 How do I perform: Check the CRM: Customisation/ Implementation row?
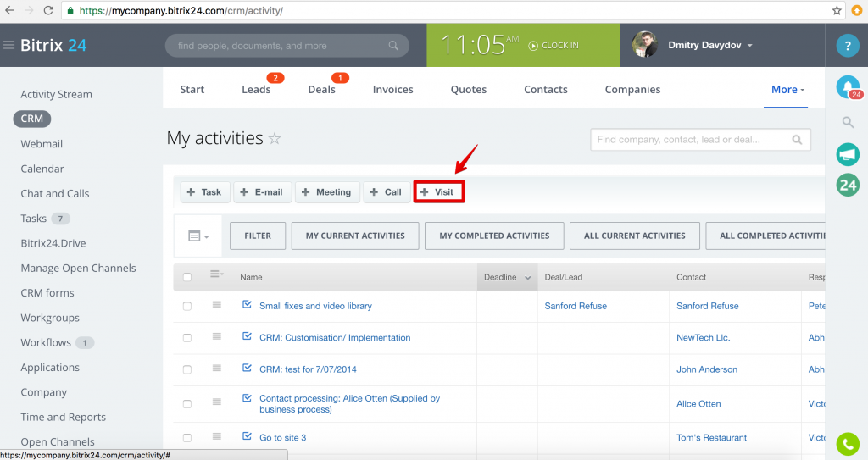coord(187,338)
